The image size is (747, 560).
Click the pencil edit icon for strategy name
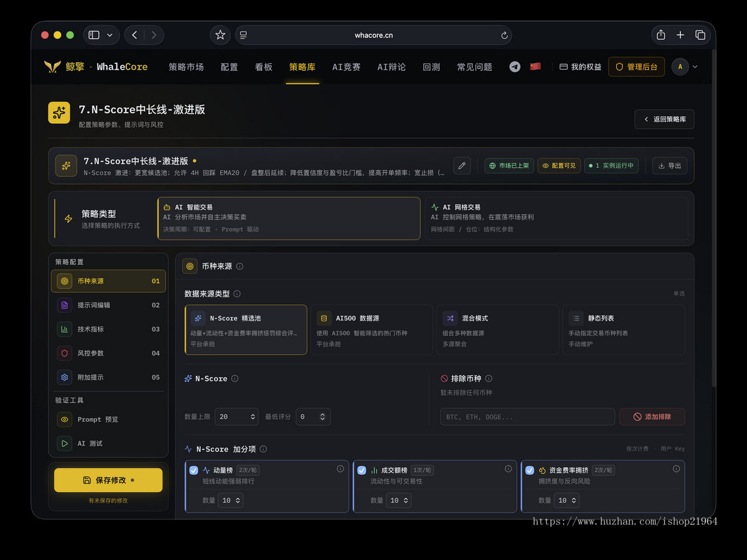[462, 166]
